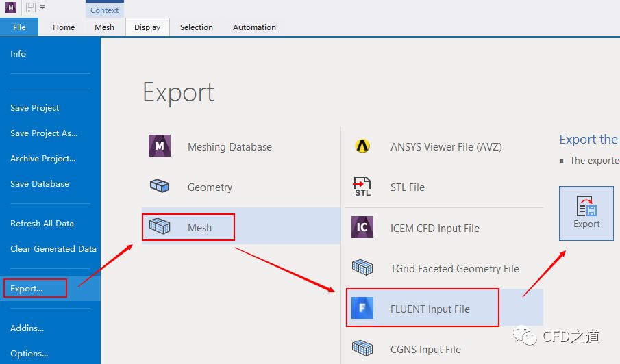Select Archive Project menu entry
620x364 pixels.
click(x=42, y=159)
